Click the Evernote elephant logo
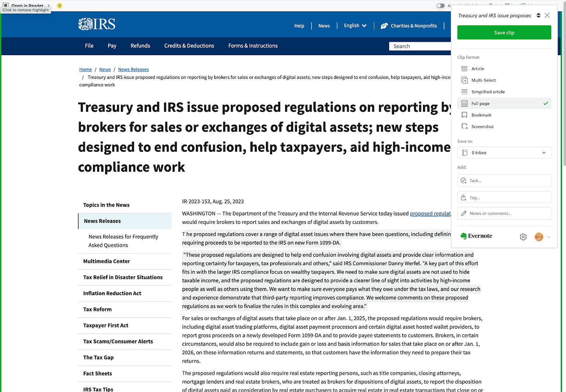This screenshot has height=392, width=566. pos(463,236)
